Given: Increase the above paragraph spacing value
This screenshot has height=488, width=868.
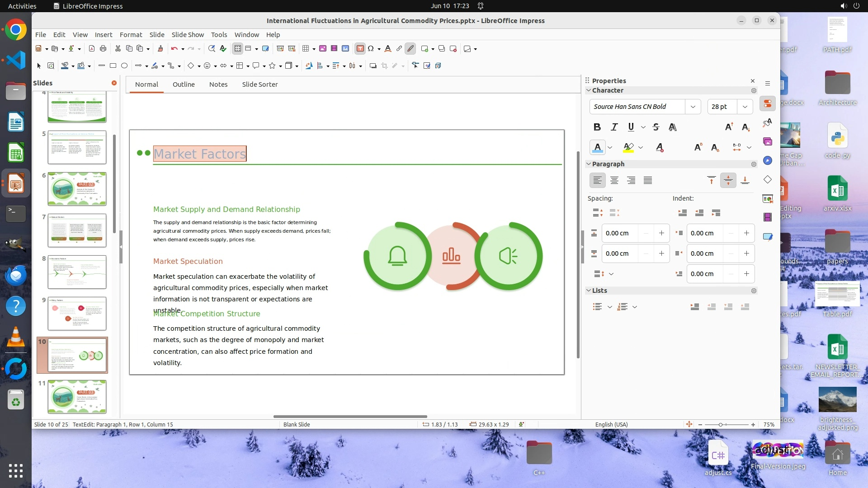Looking at the screenshot, I should pyautogui.click(x=661, y=233).
